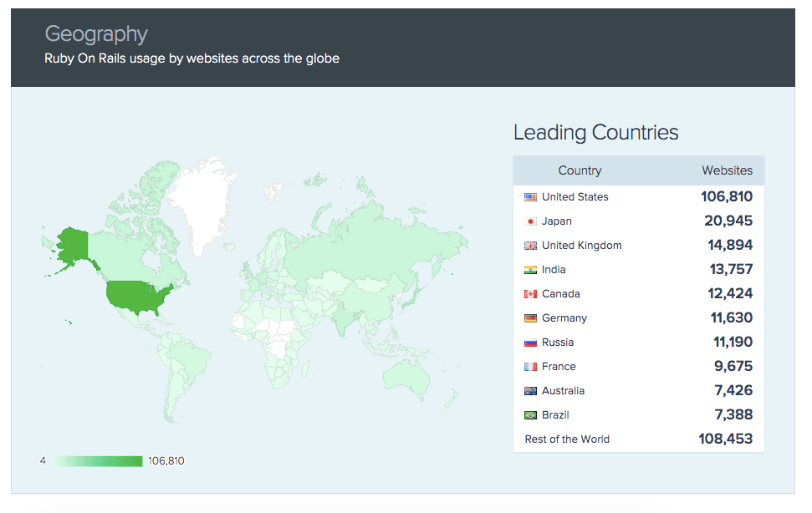Click the Brazil flag icon
Image resolution: width=812 pixels, height=513 pixels.
tap(530, 415)
